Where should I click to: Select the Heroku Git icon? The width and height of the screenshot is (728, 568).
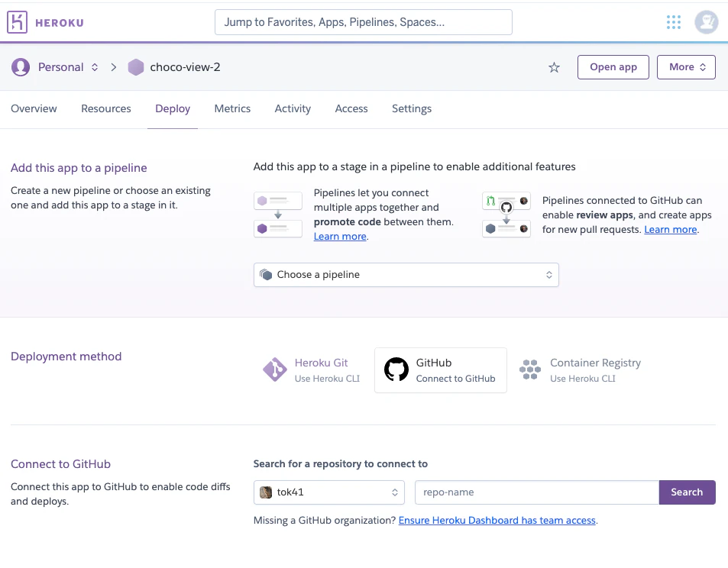275,370
